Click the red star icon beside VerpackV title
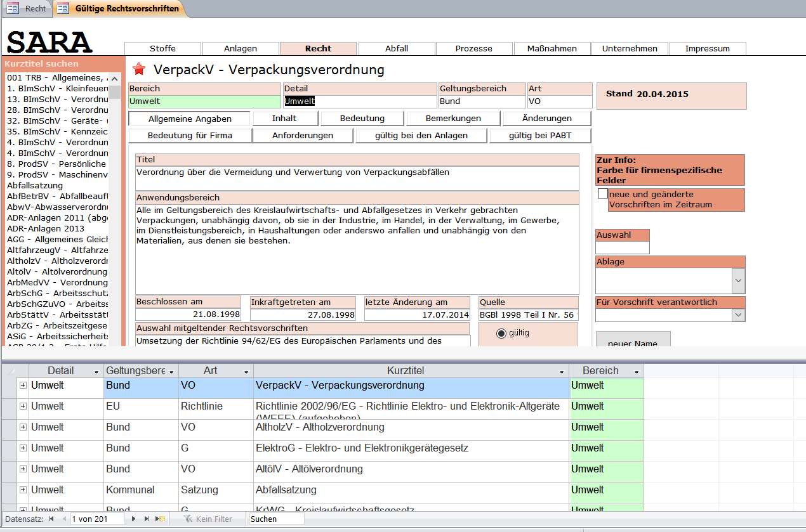The width and height of the screenshot is (806, 532). tap(138, 69)
